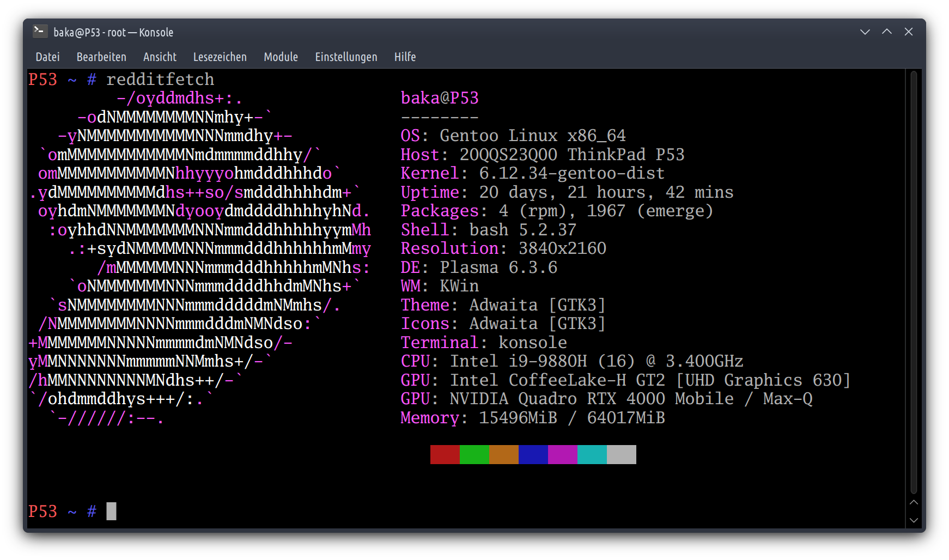Open the Einstellungen menu
The height and width of the screenshot is (560, 949).
click(346, 57)
